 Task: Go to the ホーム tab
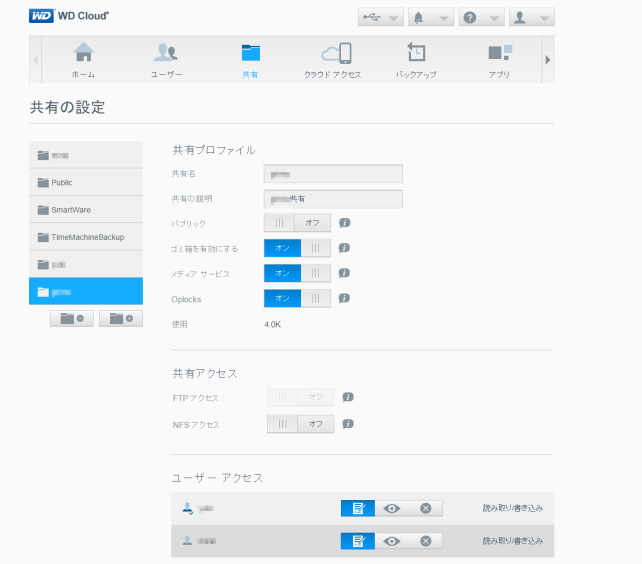coord(84,60)
